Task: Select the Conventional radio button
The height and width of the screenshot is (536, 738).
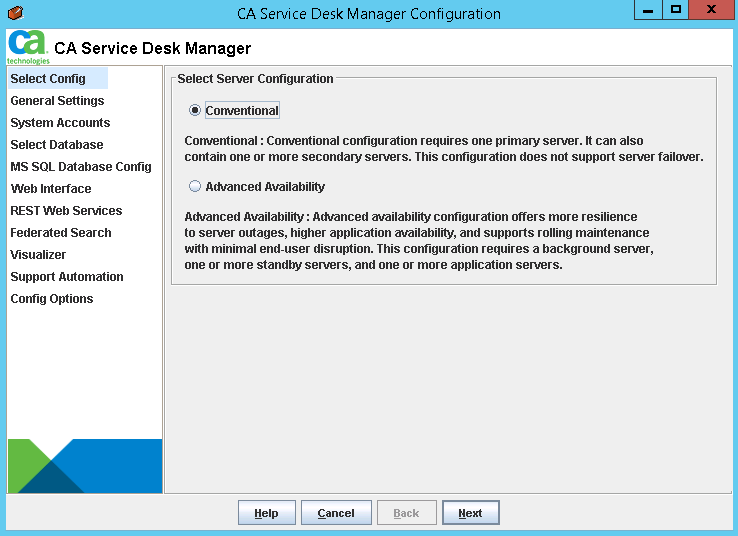Action: tap(195, 111)
